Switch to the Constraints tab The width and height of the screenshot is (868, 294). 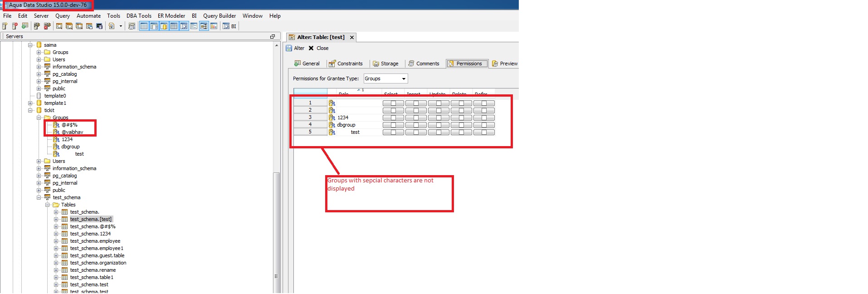coord(346,64)
